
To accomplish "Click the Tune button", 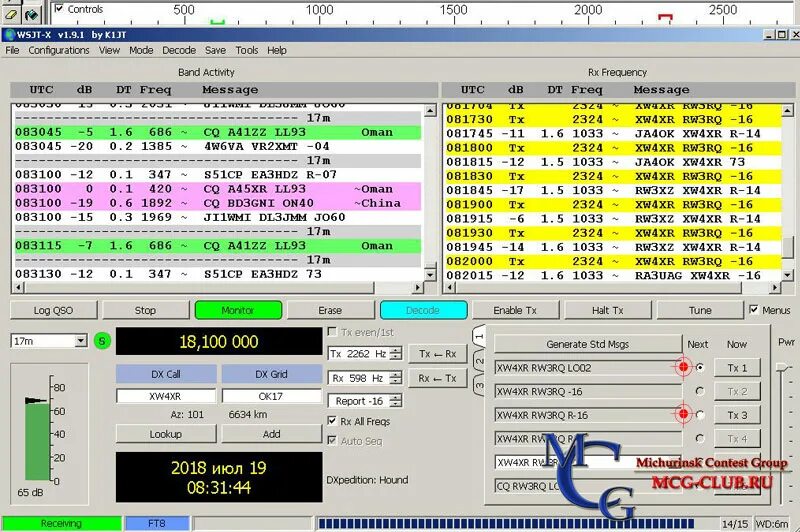I will click(700, 310).
